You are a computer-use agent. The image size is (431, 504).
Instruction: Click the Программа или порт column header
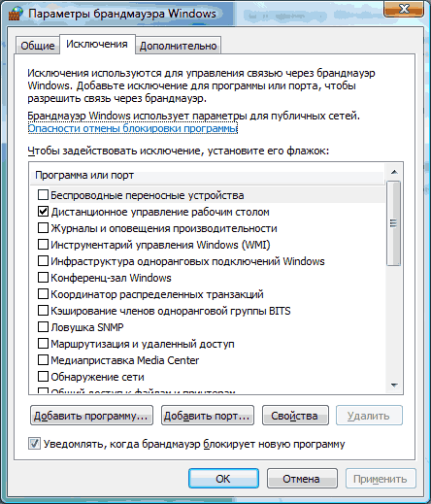point(207,175)
